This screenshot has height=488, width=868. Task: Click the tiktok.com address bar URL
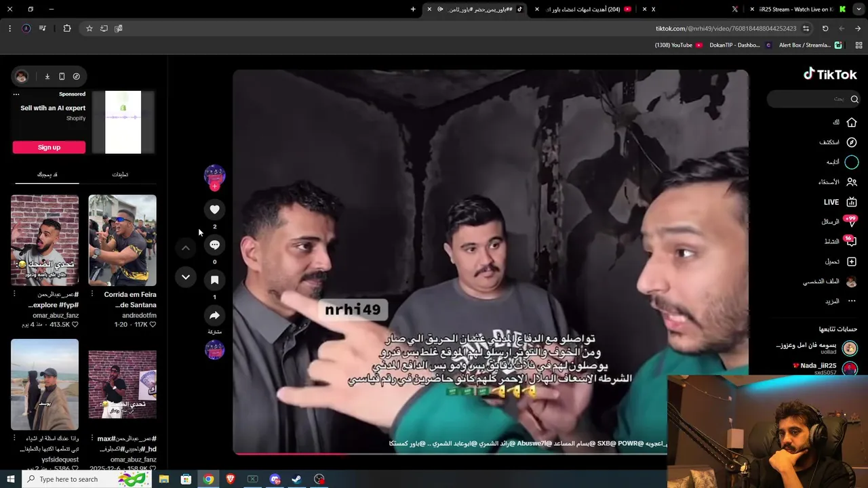(x=726, y=28)
